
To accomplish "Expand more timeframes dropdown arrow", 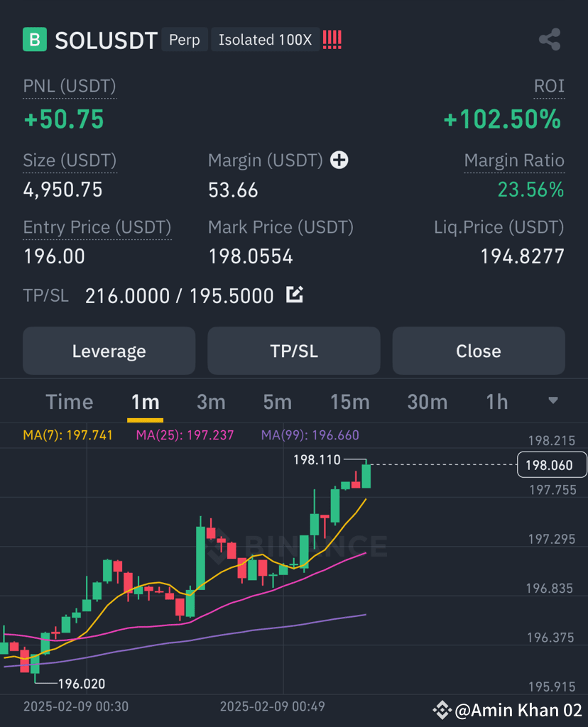I will coord(552,400).
